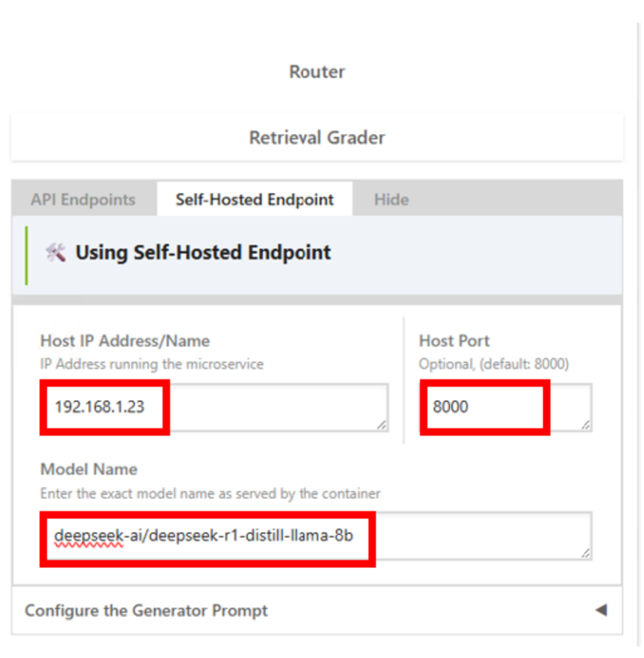Switch to the API Endpoints tab
The width and height of the screenshot is (644, 658).
[83, 200]
